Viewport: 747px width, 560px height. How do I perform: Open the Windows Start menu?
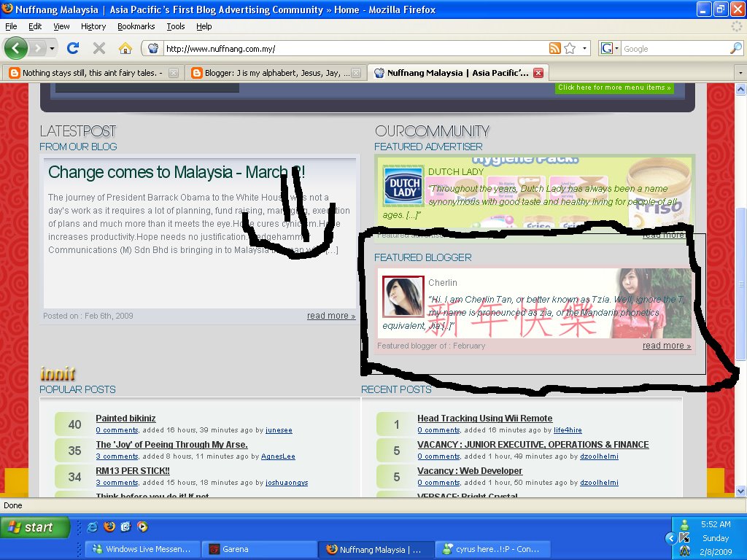35,527
